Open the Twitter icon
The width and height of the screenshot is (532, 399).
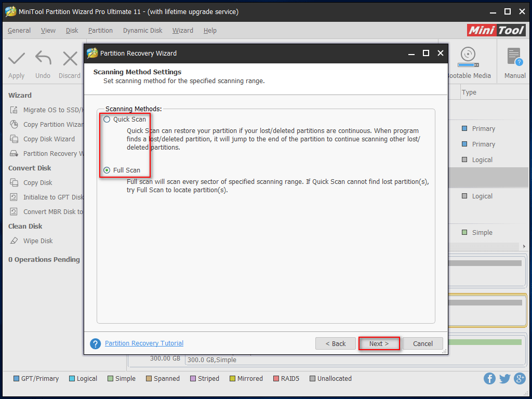pos(504,378)
